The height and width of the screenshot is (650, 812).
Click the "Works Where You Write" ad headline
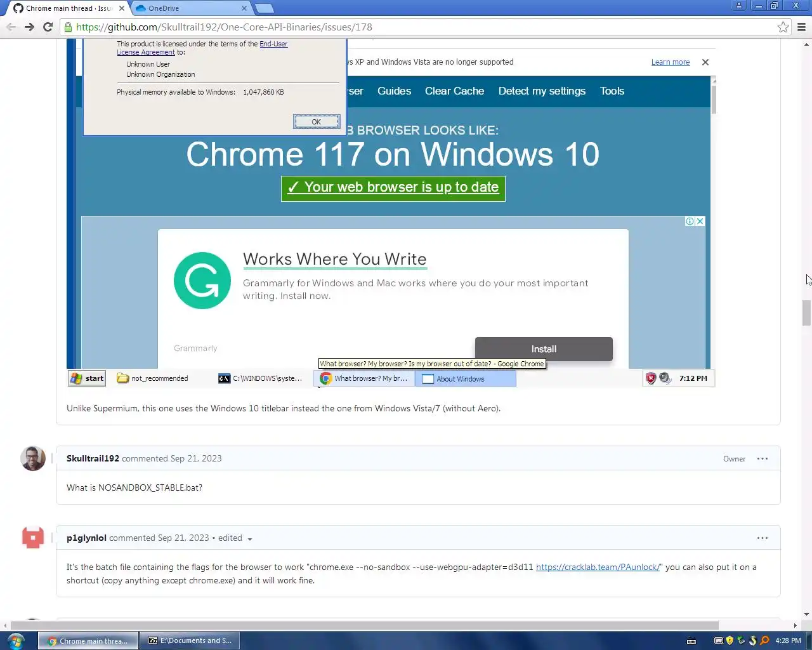pyautogui.click(x=334, y=259)
